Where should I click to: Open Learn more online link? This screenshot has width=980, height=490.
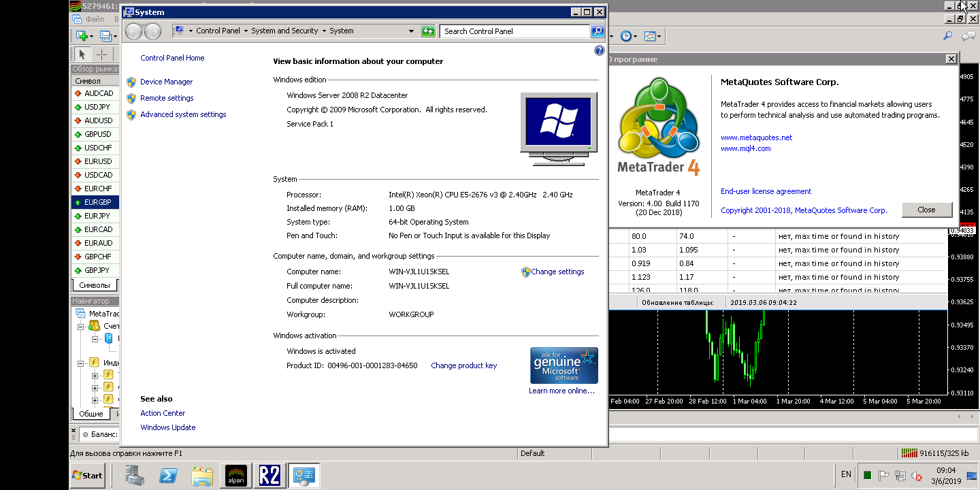coord(561,391)
